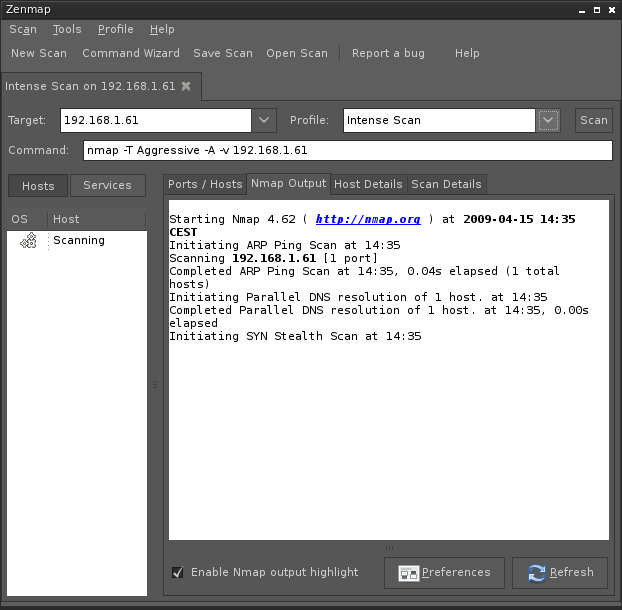Viewport: 622px width, 610px height.
Task: Click Report a bug
Action: [x=388, y=53]
